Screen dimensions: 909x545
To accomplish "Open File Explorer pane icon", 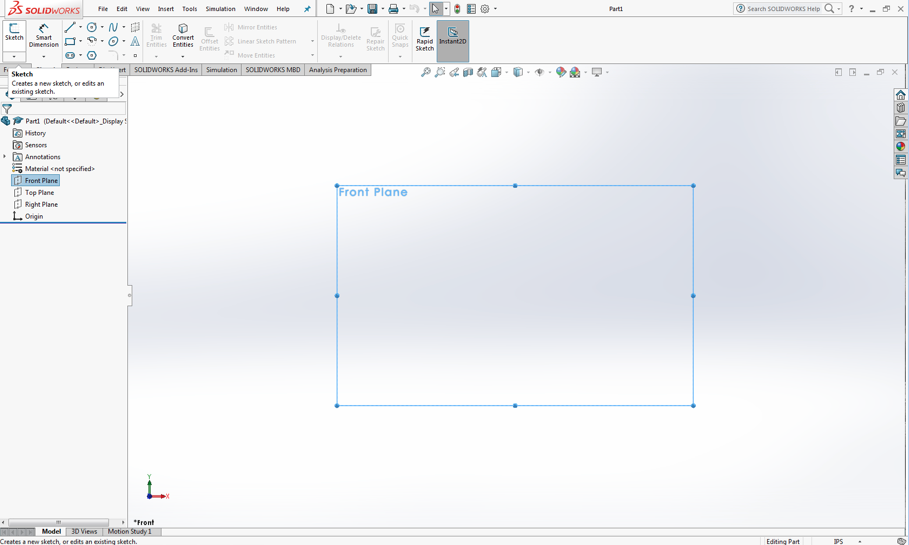I will pos(900,121).
